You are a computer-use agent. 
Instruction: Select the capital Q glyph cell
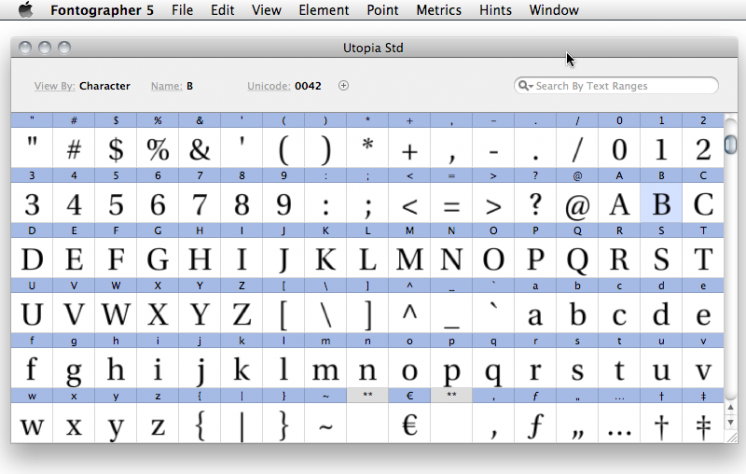578,258
